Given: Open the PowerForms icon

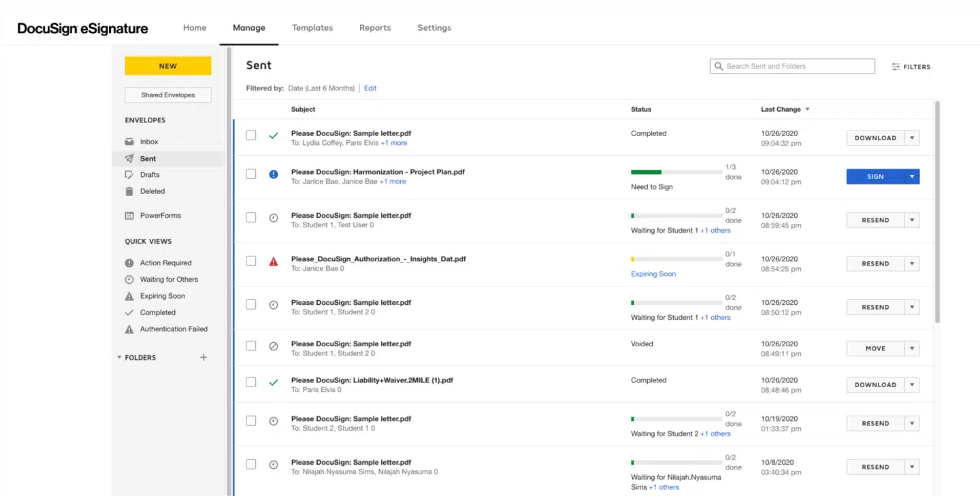Looking at the screenshot, I should [x=129, y=216].
